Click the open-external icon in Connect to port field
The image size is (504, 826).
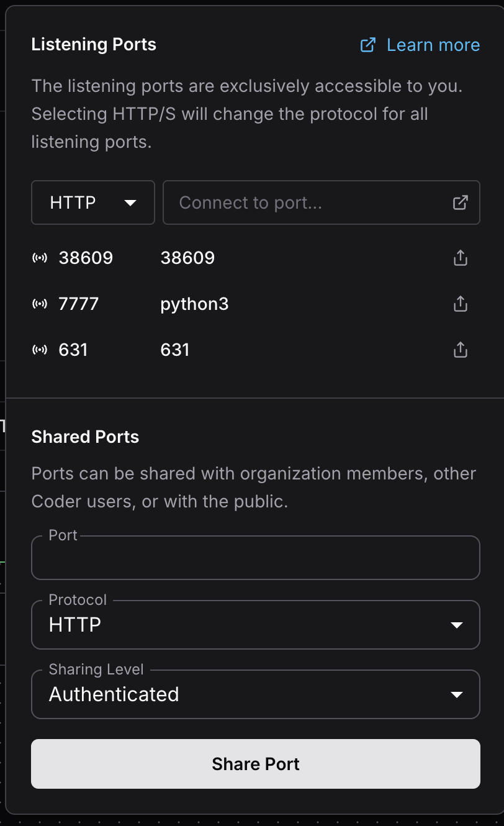point(460,202)
